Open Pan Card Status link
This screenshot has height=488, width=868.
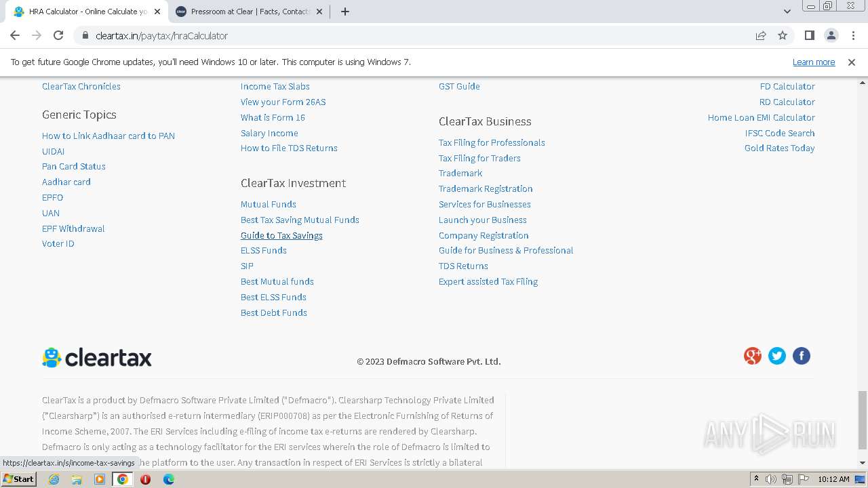(74, 166)
